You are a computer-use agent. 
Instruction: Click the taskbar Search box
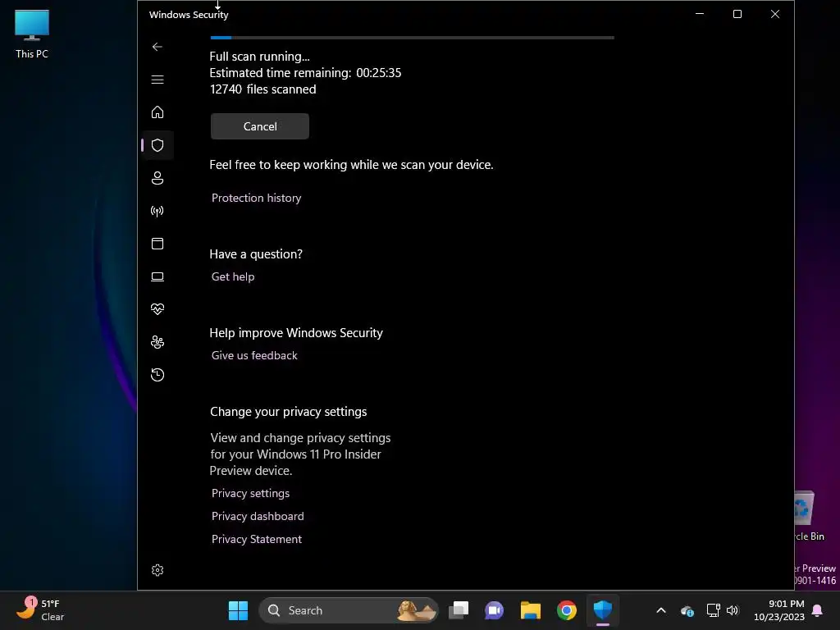pos(349,610)
